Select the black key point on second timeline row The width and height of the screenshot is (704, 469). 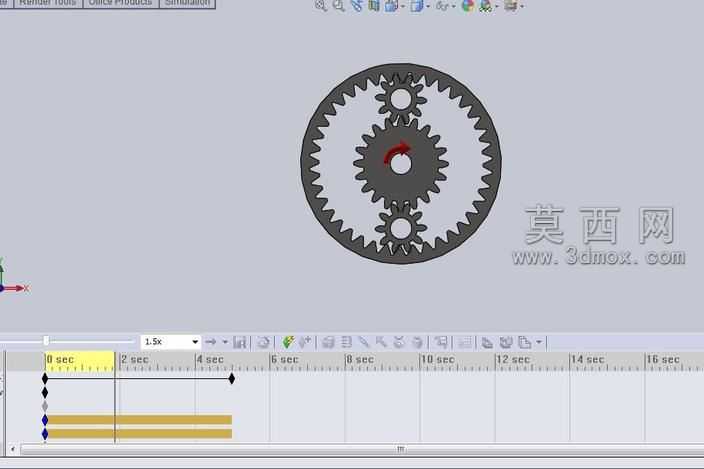click(x=45, y=393)
